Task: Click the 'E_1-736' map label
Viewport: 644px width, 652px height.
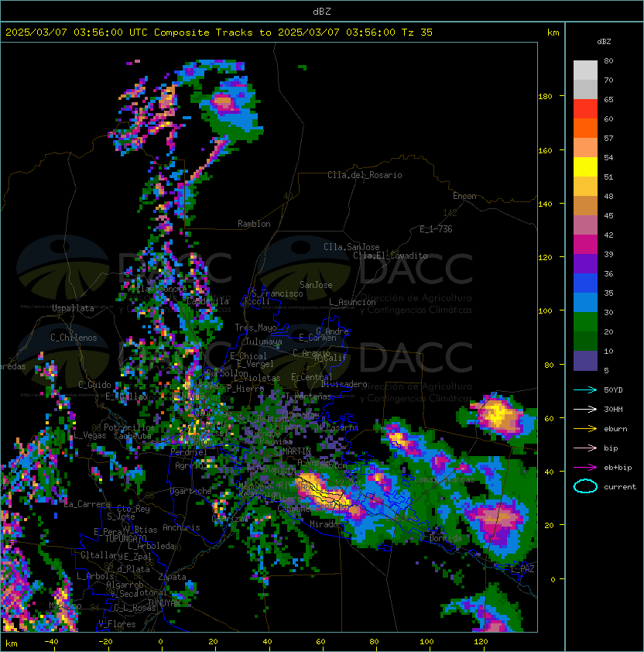Action: 436,229
